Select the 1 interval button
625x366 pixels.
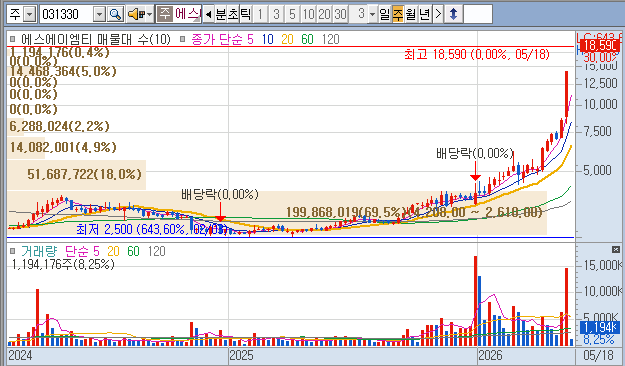pyautogui.click(x=260, y=14)
